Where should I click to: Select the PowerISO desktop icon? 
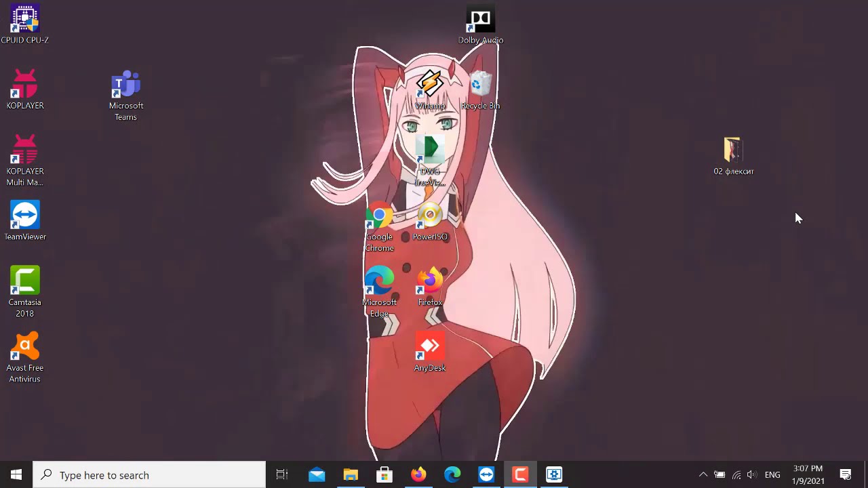(430, 221)
